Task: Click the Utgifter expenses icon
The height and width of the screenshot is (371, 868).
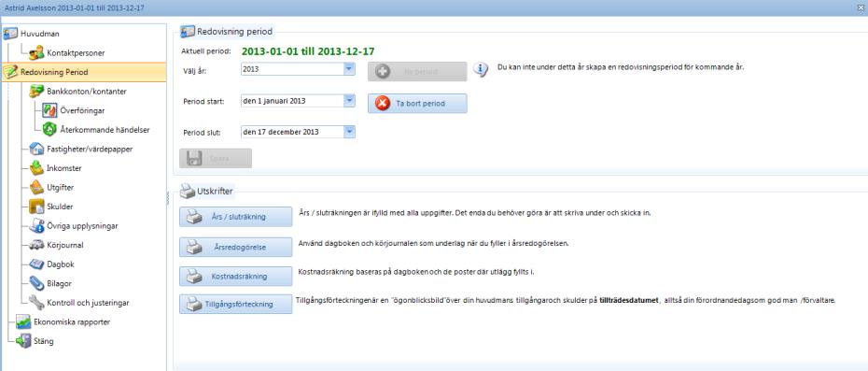Action: pyautogui.click(x=36, y=188)
